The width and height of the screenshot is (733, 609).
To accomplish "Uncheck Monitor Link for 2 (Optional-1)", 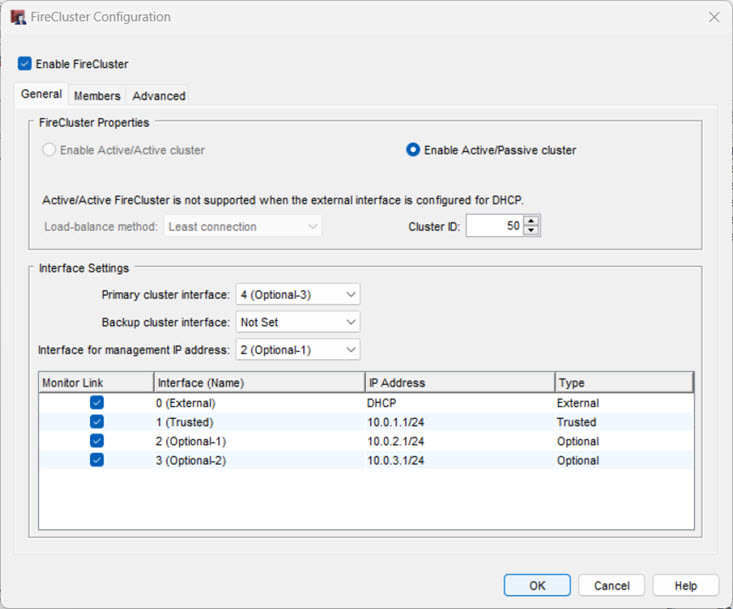I will click(x=96, y=441).
